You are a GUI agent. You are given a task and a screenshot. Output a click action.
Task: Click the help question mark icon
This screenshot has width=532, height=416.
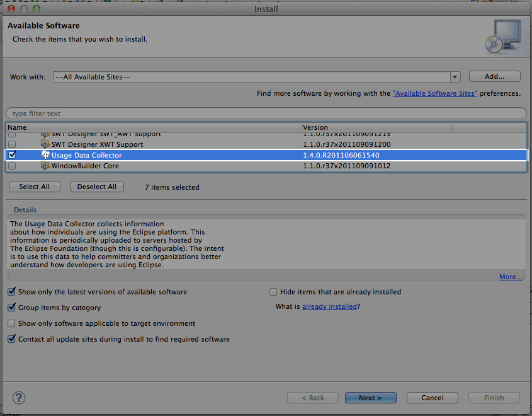(x=19, y=398)
